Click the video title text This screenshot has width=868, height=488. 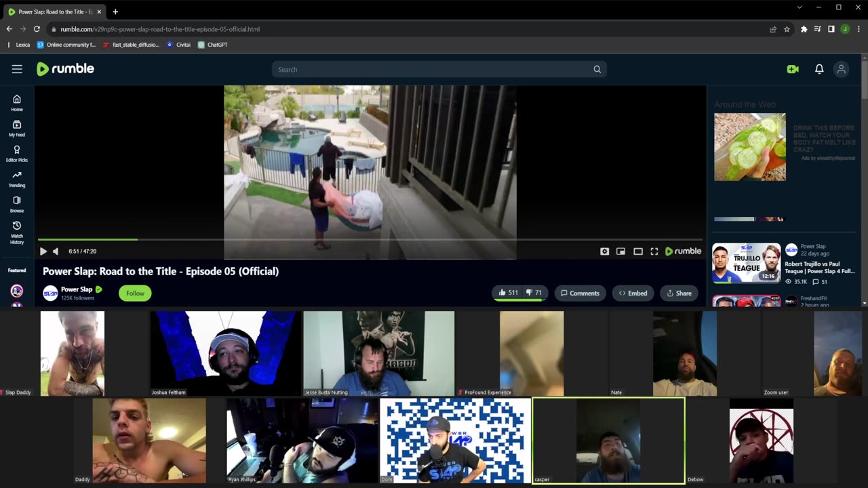coord(161,271)
